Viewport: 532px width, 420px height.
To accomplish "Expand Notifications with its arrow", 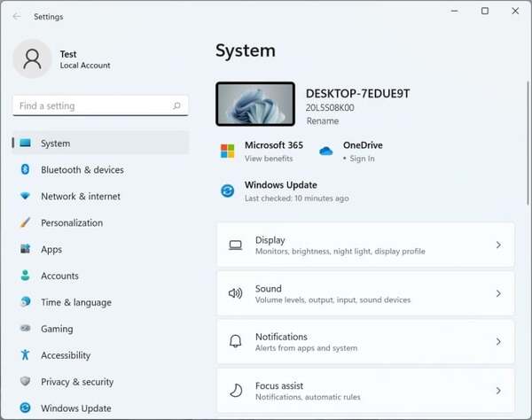I will tap(498, 342).
